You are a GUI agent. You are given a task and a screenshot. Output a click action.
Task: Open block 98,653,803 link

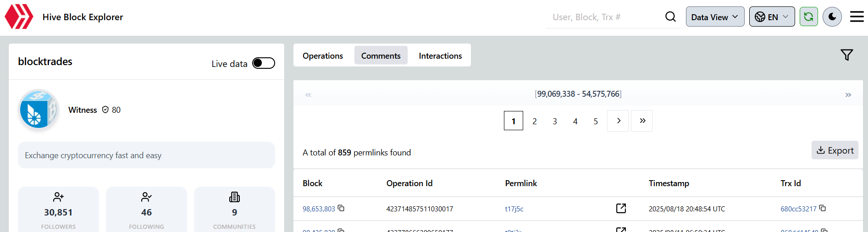(319, 209)
